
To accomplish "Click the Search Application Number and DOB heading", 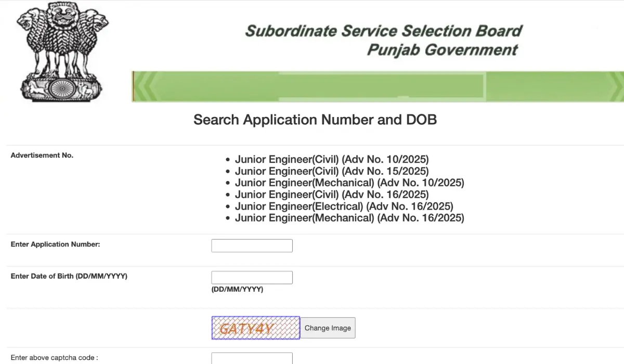I will 315,120.
